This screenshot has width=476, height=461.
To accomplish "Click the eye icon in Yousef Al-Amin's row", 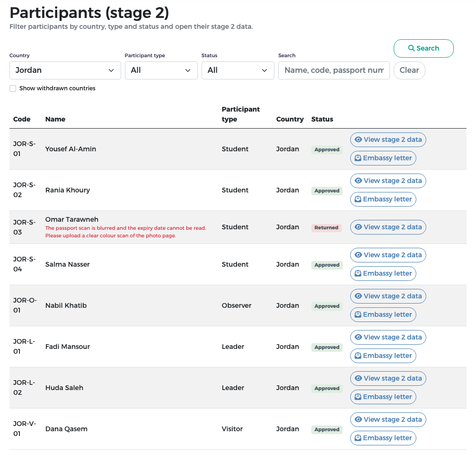I will pyautogui.click(x=358, y=139).
